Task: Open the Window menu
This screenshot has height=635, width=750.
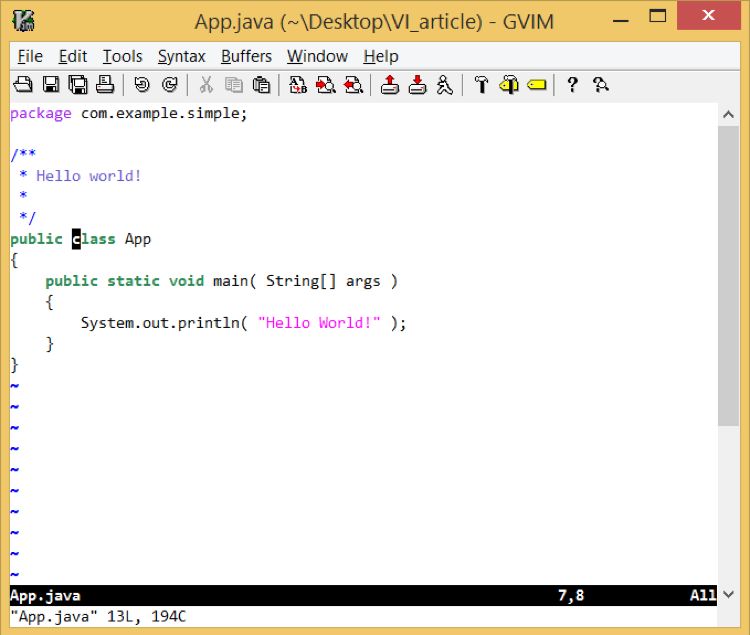Action: 317,56
